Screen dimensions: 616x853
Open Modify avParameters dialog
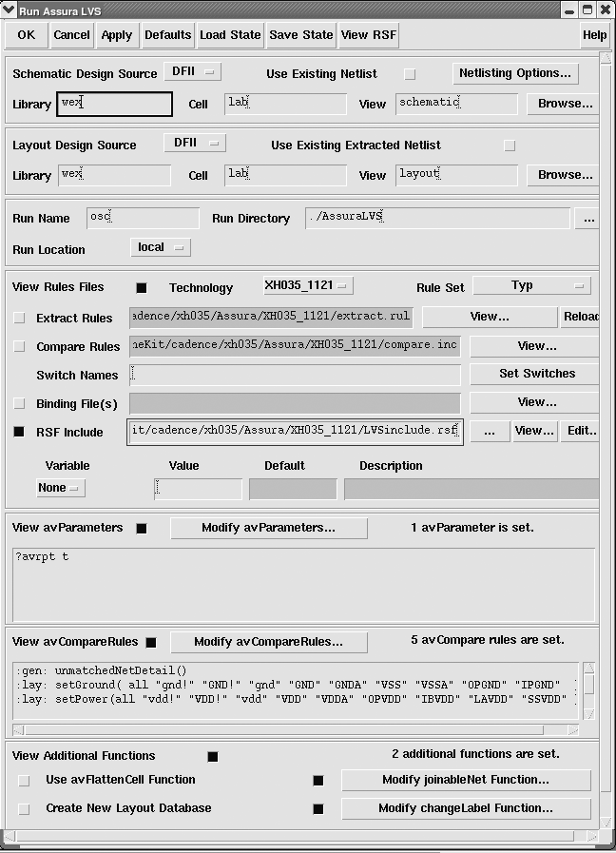coord(269,528)
